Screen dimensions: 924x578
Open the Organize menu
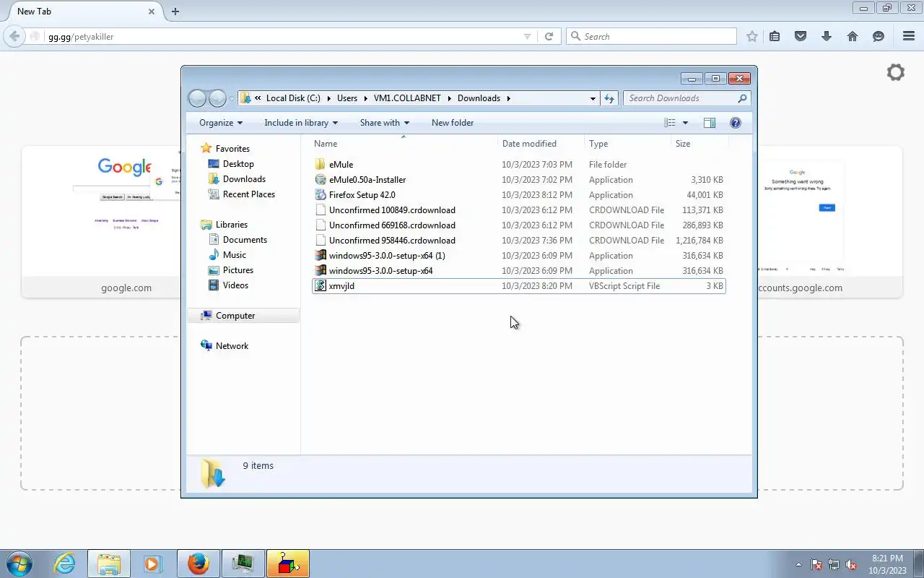click(x=221, y=123)
